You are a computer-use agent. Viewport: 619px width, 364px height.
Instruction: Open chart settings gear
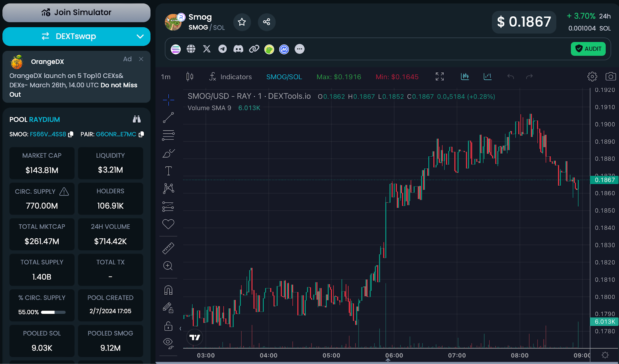click(592, 77)
